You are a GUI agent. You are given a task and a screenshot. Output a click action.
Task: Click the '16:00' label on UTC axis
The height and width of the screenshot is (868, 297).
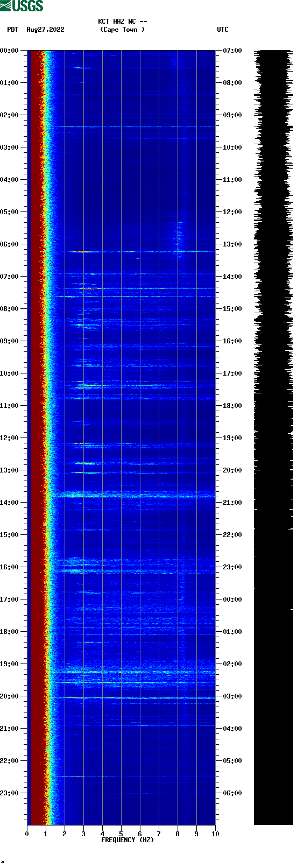point(232,341)
